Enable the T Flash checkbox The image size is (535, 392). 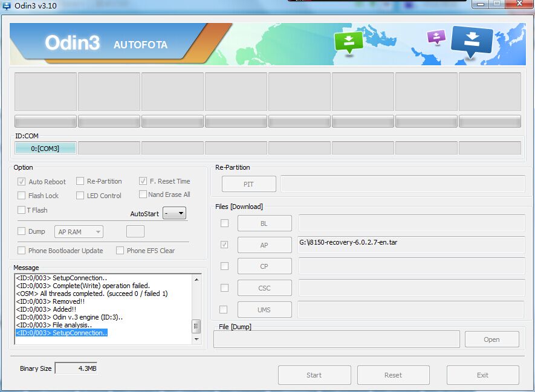pos(22,210)
